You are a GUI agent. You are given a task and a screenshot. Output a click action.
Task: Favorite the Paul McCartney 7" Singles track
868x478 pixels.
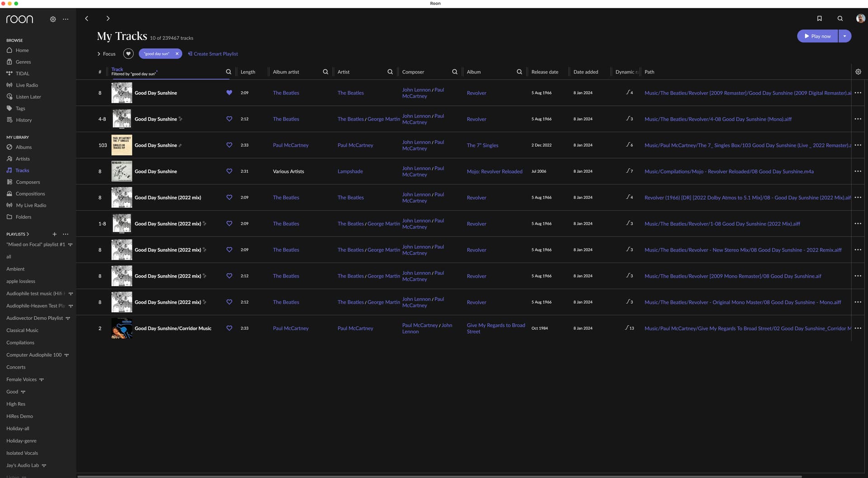point(229,145)
